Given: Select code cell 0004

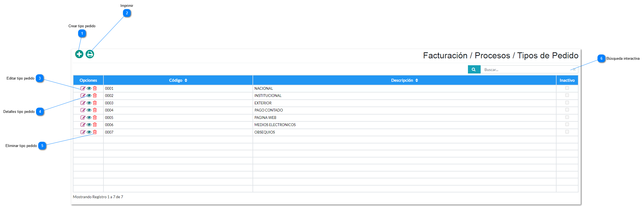Looking at the screenshot, I should point(178,110).
